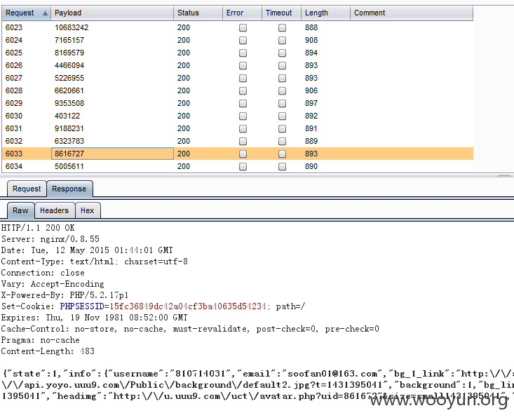The height and width of the screenshot is (420, 514).
Task: Click the PHPSESSID cookie value
Action: 188,306
